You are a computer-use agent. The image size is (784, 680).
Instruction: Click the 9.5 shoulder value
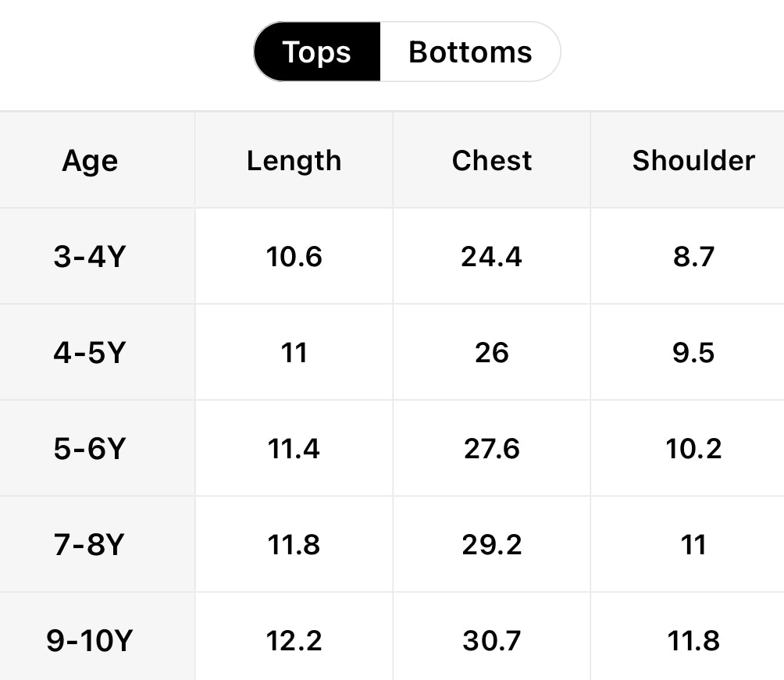coord(693,353)
